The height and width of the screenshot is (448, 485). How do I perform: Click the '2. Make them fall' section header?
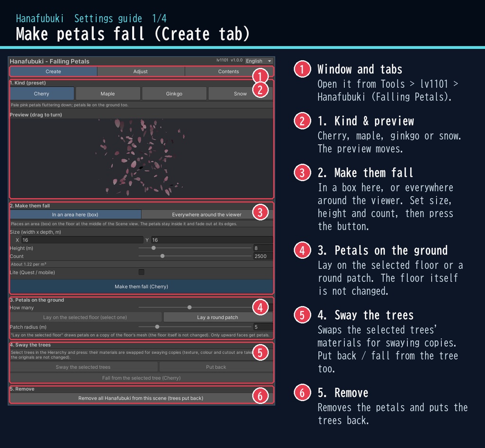30,206
